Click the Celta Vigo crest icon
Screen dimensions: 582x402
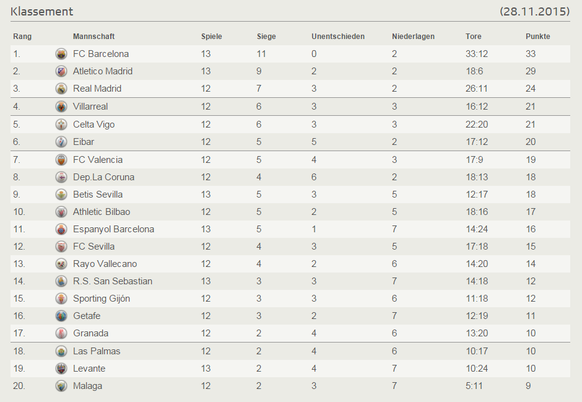pos(61,124)
